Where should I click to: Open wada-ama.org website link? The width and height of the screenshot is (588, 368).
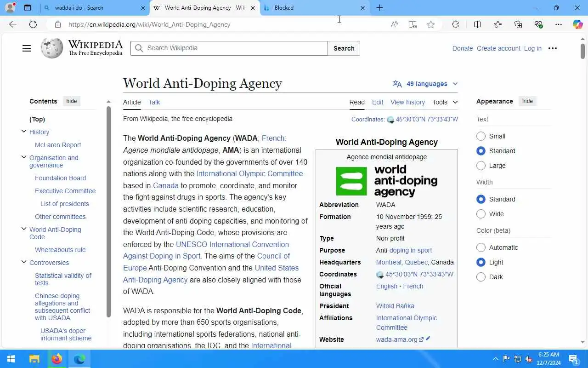click(x=397, y=339)
